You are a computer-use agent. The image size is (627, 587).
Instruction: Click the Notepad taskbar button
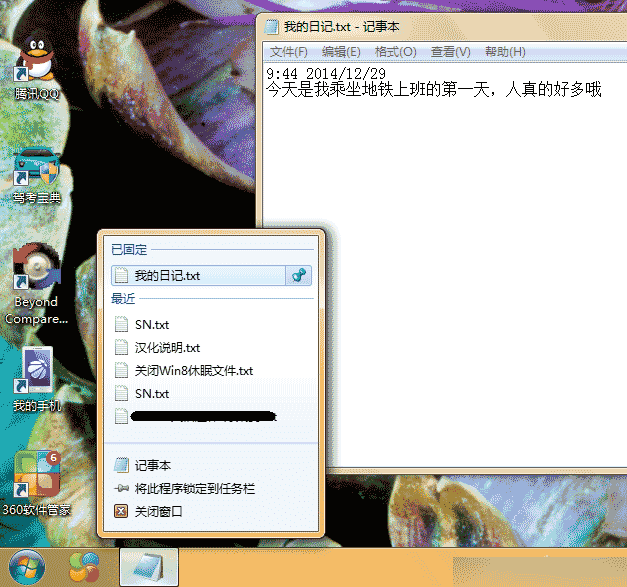(149, 567)
